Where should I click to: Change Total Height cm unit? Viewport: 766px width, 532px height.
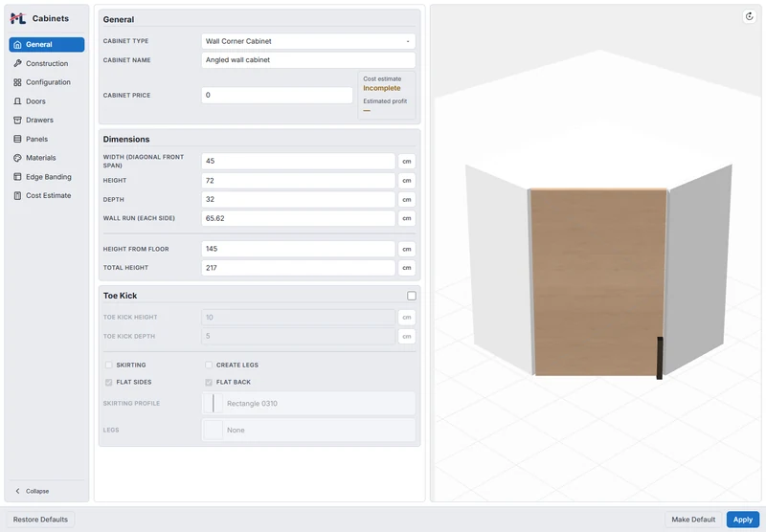406,268
